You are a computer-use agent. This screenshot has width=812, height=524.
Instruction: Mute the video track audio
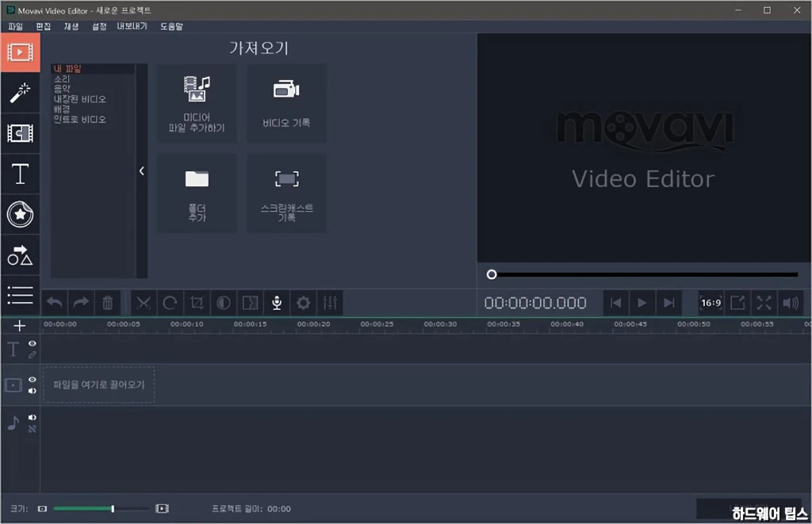(32, 391)
